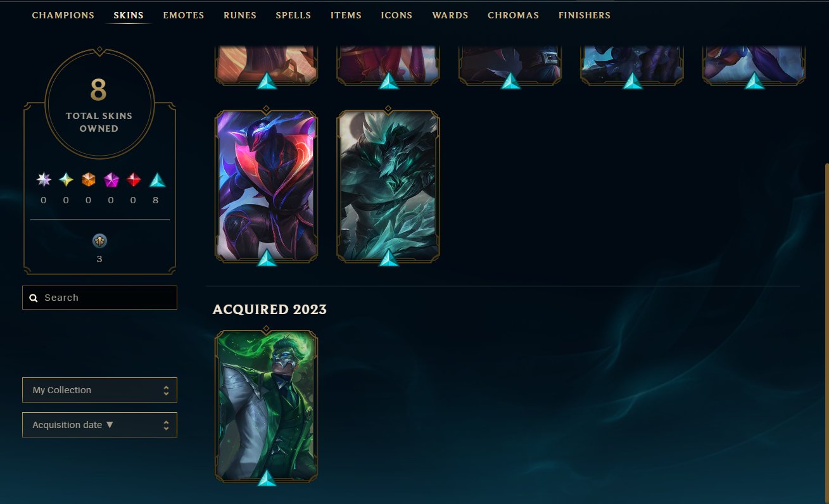The image size is (829, 504).
Task: Switch to the Champions tab
Action: click(63, 15)
